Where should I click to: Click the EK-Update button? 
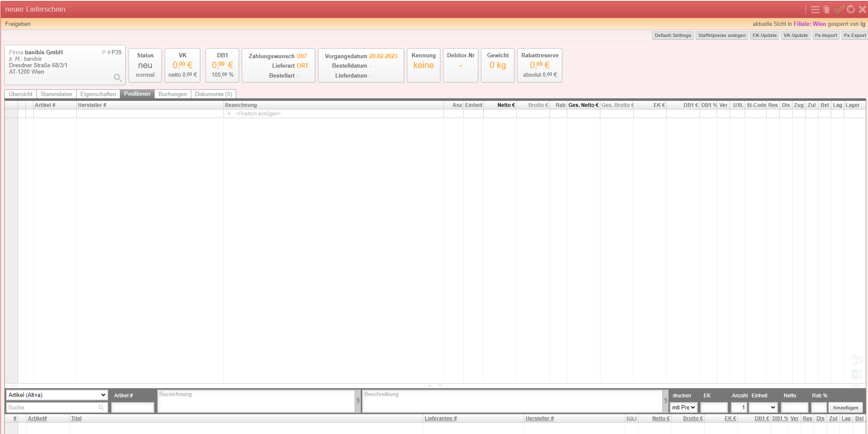coord(764,35)
